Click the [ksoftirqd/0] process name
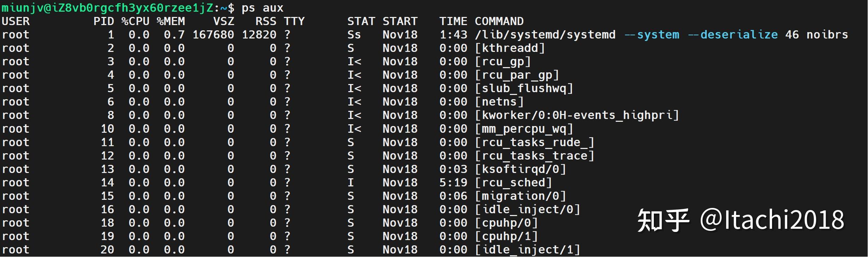The image size is (868, 257). tap(520, 169)
